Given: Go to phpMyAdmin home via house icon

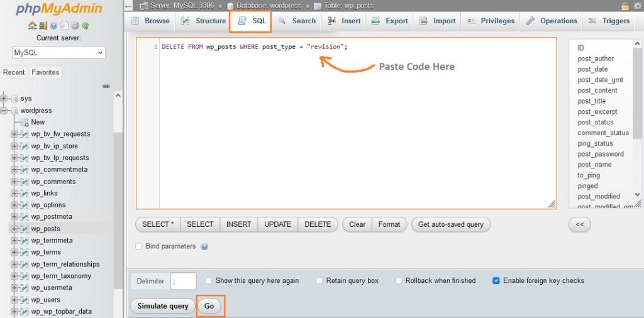Looking at the screenshot, I should point(32,25).
